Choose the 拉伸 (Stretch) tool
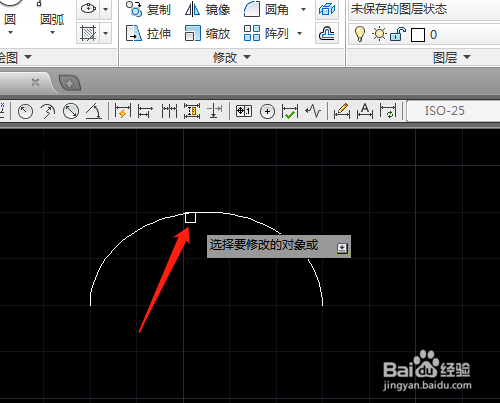The height and width of the screenshot is (403, 500). (148, 33)
